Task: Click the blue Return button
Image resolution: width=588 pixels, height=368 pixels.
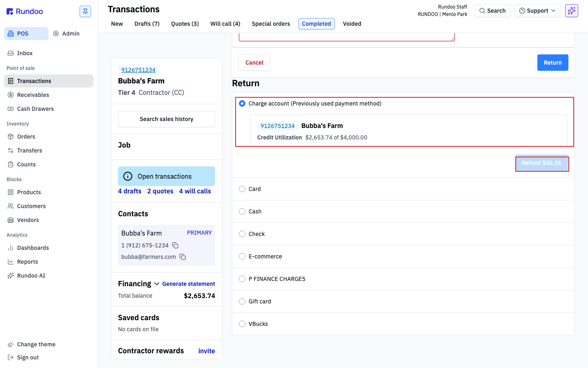Action: (x=552, y=63)
